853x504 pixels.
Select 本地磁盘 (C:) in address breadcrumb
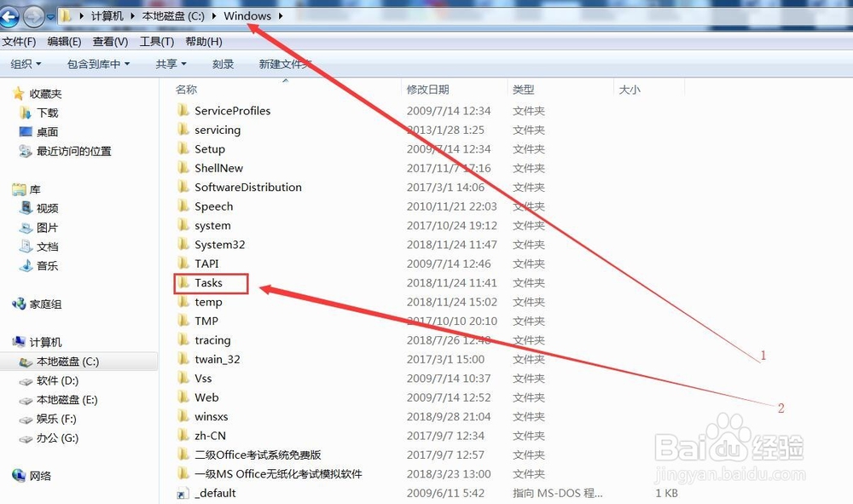click(x=173, y=15)
